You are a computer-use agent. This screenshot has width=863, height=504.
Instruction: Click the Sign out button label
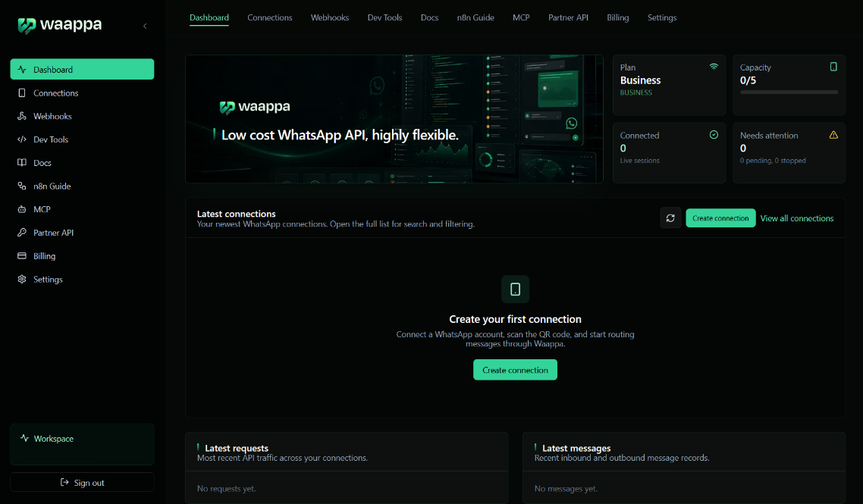[89, 483]
